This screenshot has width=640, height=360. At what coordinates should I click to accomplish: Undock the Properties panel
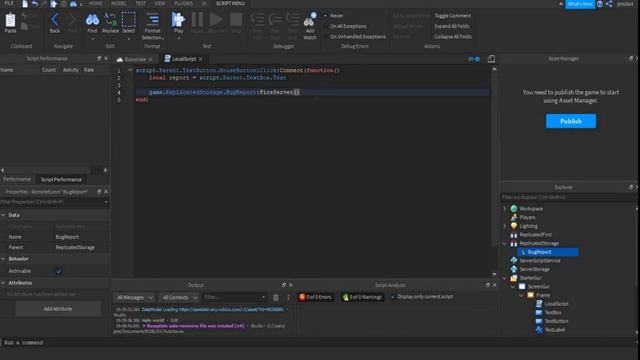(x=99, y=191)
